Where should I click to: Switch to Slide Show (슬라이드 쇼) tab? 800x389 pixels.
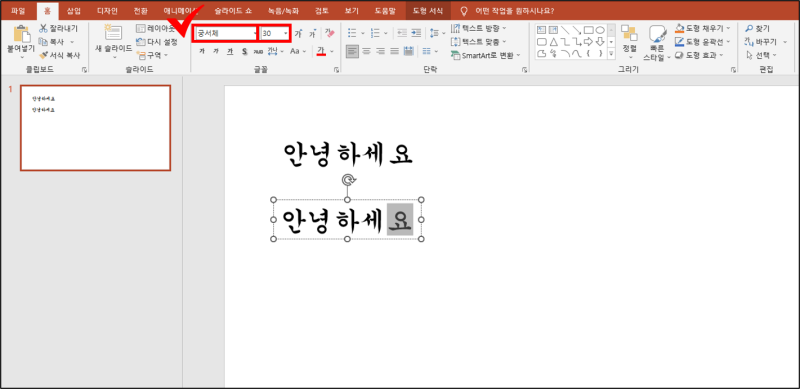(233, 11)
